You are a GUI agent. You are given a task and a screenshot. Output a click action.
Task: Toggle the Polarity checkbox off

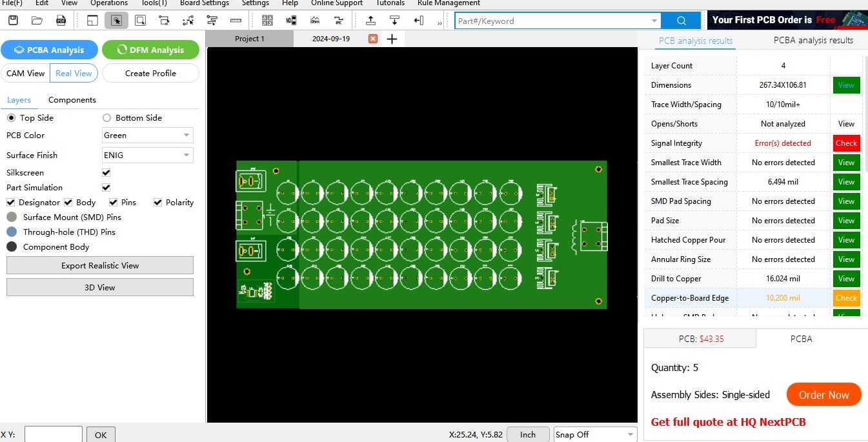point(157,202)
